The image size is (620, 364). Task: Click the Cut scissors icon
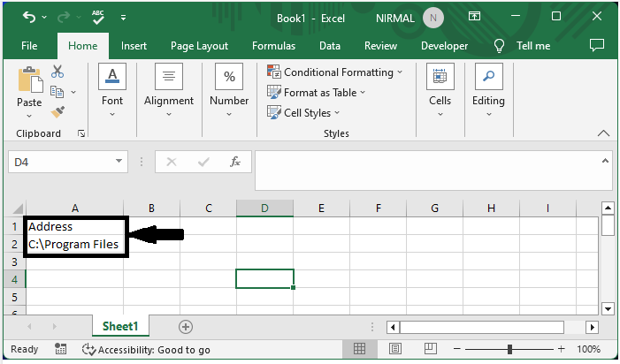pyautogui.click(x=58, y=72)
